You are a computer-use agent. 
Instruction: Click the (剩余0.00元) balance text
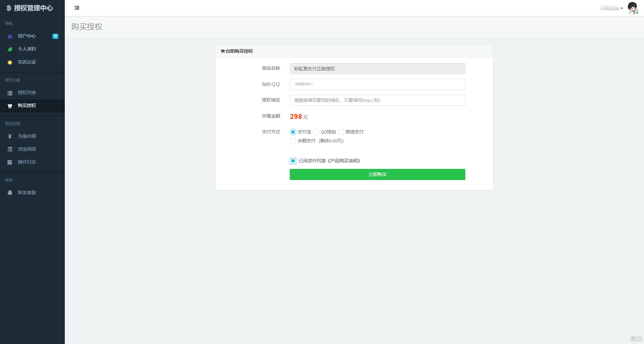(331, 141)
